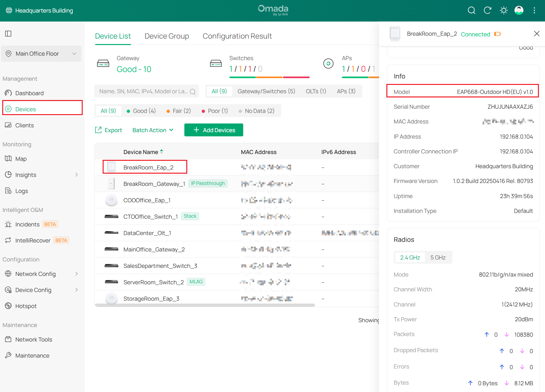Filter devices by Gateway/Switches (5)

click(266, 91)
